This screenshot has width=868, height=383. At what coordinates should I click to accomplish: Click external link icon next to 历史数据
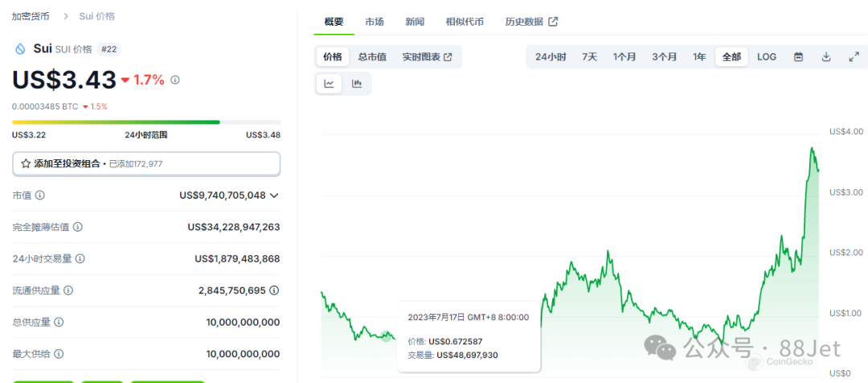(x=553, y=22)
